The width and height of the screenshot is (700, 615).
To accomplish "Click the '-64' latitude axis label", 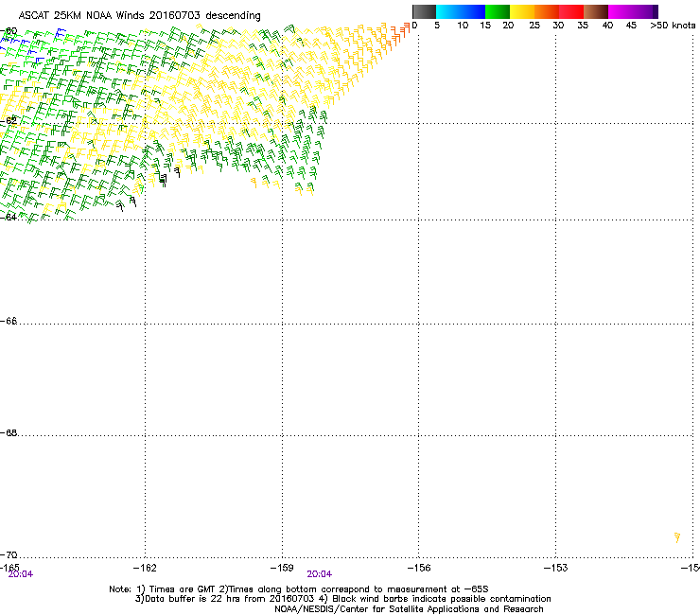I will point(9,217).
